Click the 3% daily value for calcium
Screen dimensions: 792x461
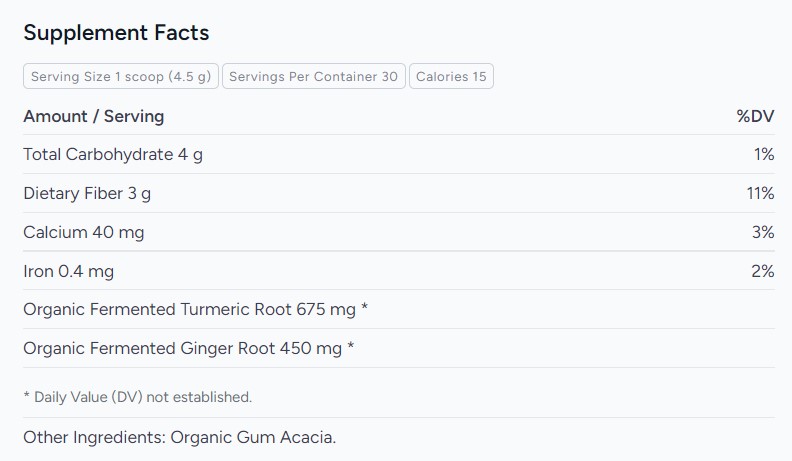[x=763, y=232]
